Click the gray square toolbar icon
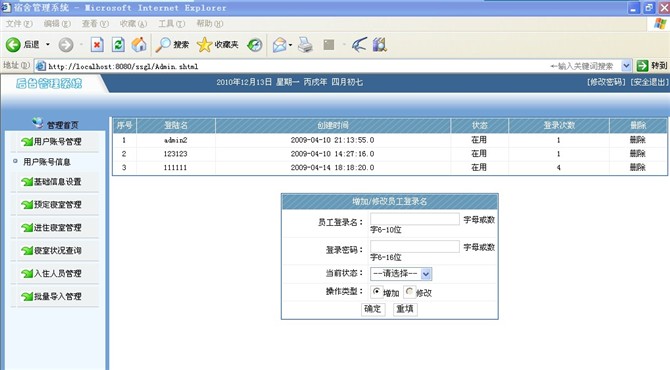670x370 pixels. [329, 44]
